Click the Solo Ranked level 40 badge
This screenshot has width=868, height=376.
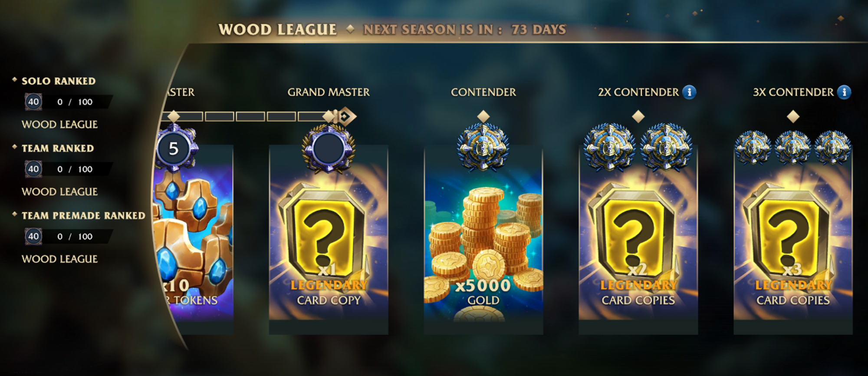(33, 102)
